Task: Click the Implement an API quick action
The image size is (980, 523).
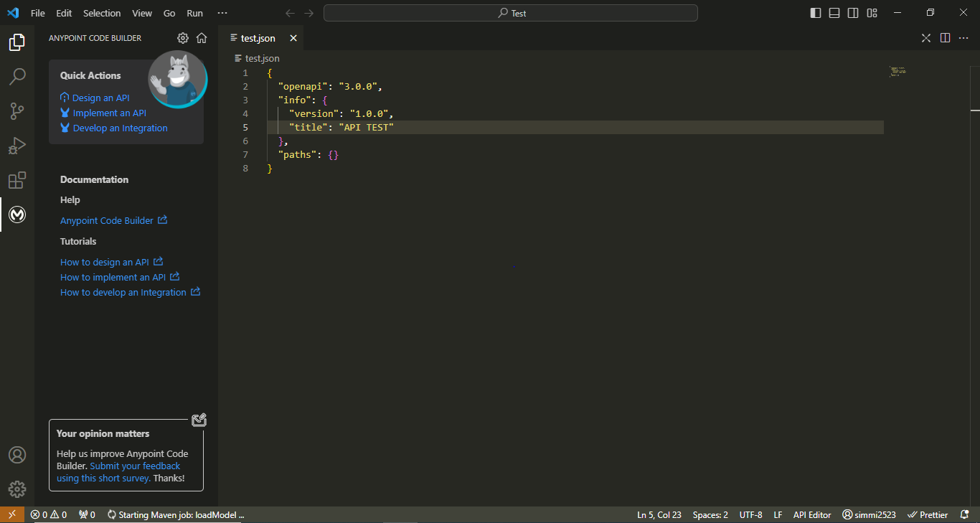Action: [109, 113]
